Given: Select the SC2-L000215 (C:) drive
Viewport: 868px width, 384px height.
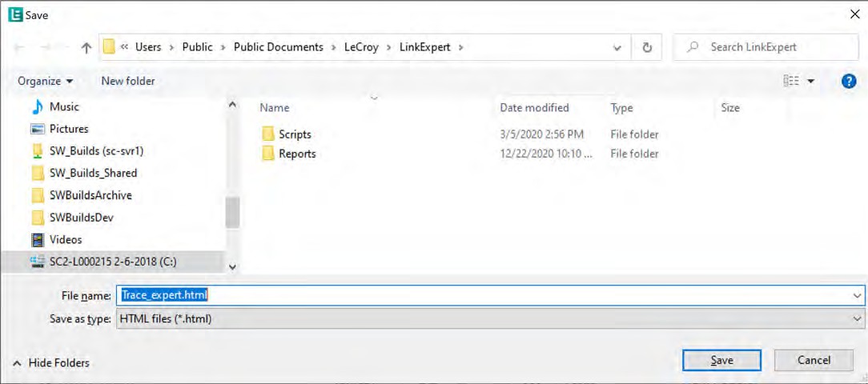Looking at the screenshot, I should point(104,262).
